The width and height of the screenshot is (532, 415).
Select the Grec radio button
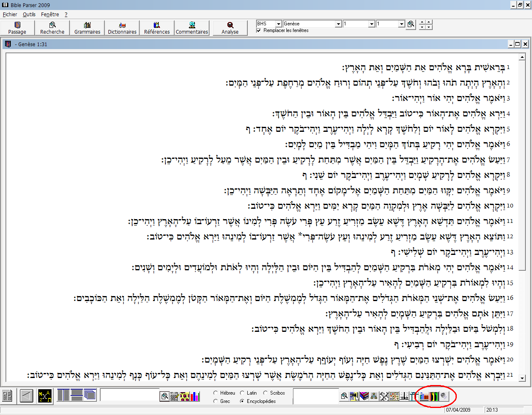(x=215, y=401)
